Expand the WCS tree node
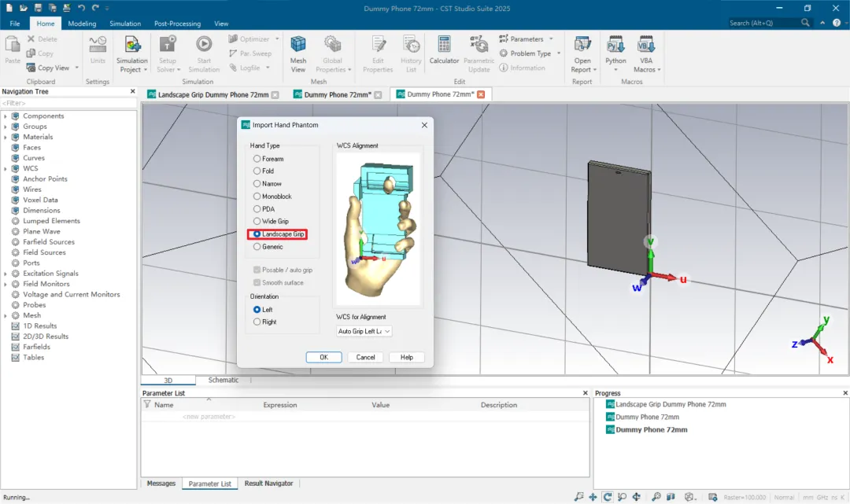Viewport: 850px width, 504px height. (6, 168)
